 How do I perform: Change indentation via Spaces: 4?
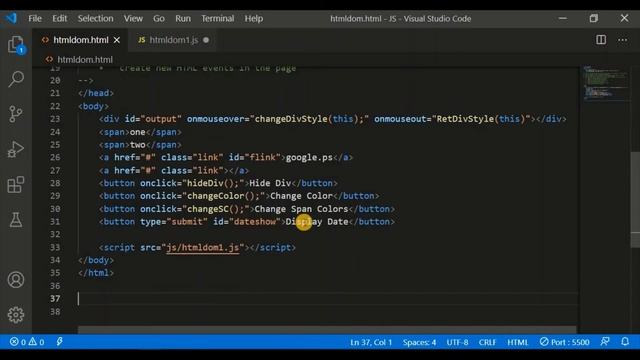[x=419, y=342]
